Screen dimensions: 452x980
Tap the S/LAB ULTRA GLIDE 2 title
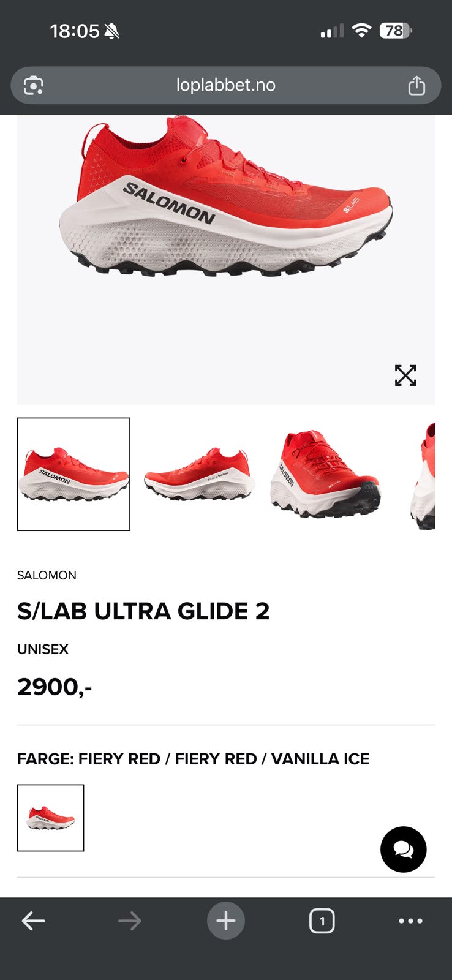143,611
